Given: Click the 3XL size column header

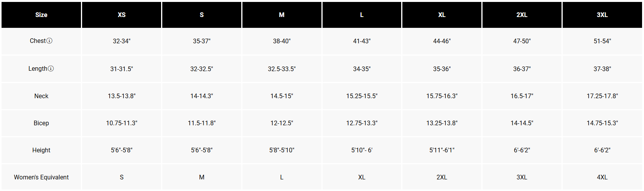Looking at the screenshot, I should tap(602, 15).
